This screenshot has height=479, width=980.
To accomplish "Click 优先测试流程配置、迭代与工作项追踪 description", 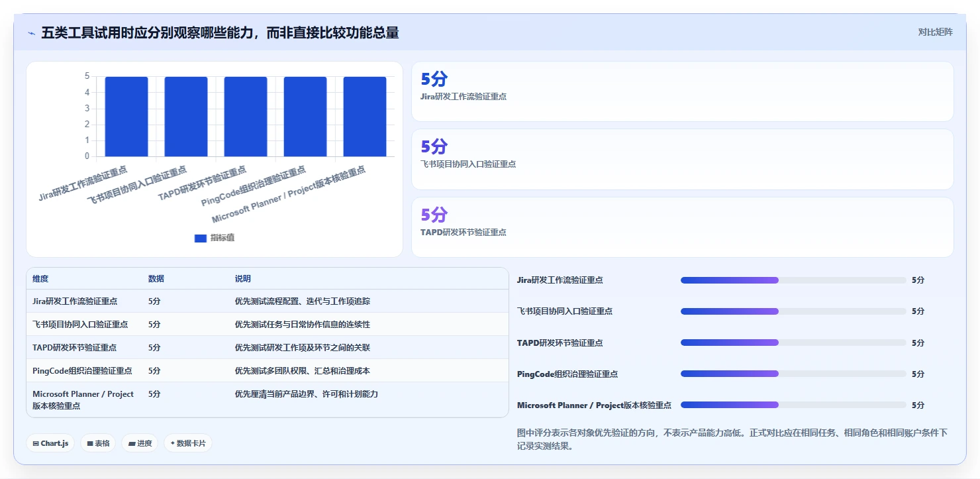I will coord(303,301).
